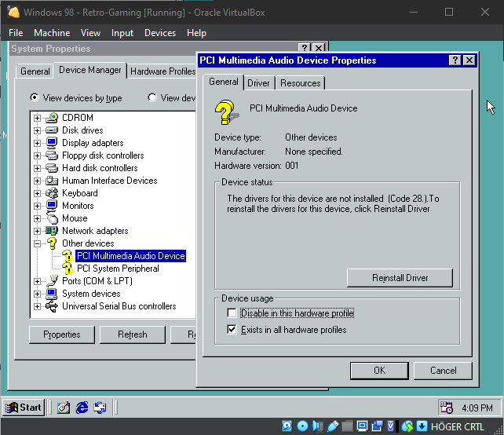Select the System devices label

click(x=91, y=294)
